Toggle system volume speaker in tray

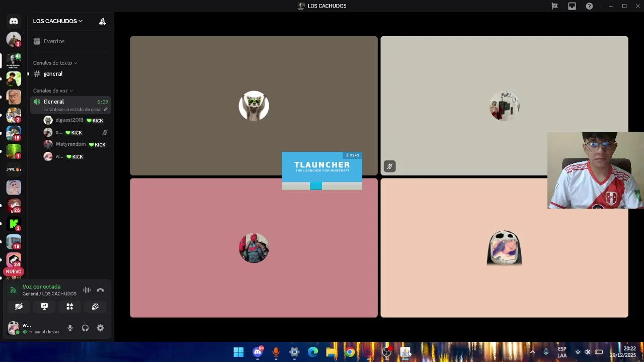tap(587, 352)
